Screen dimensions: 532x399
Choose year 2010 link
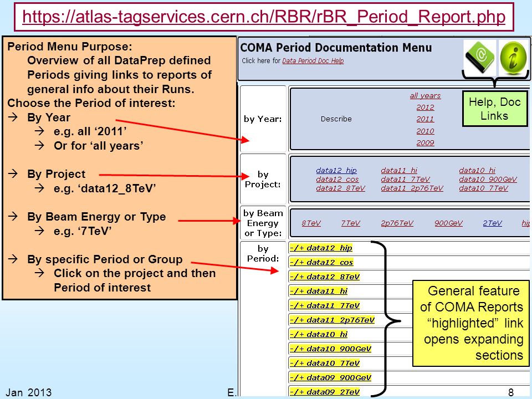[x=425, y=131]
